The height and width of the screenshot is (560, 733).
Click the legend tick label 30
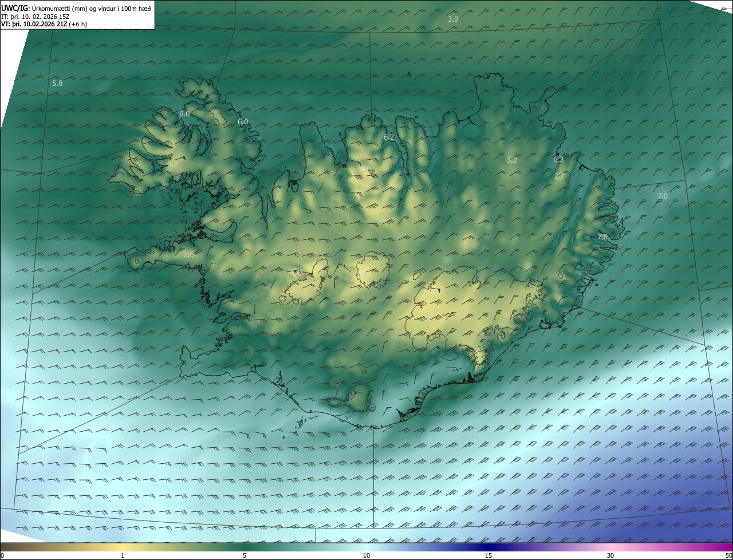[x=610, y=555]
